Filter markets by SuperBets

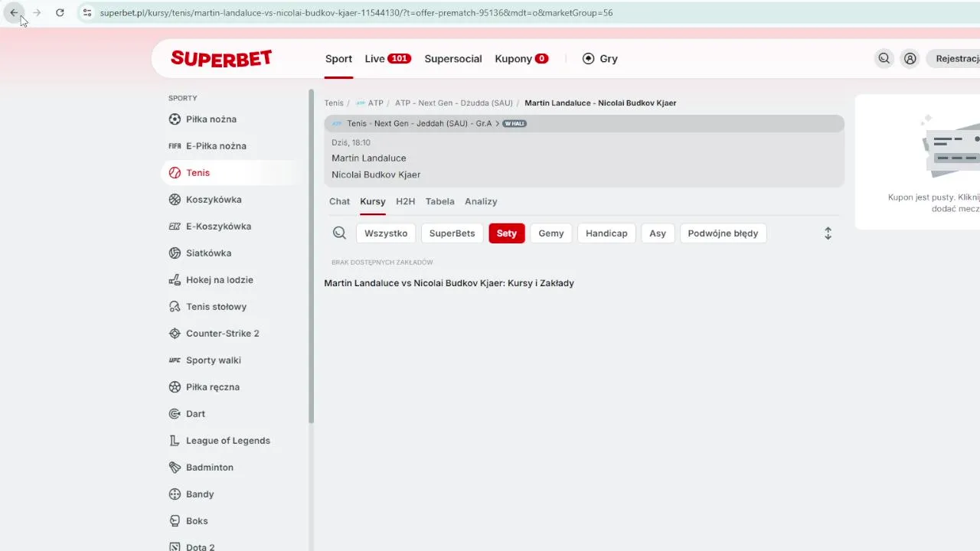click(452, 233)
